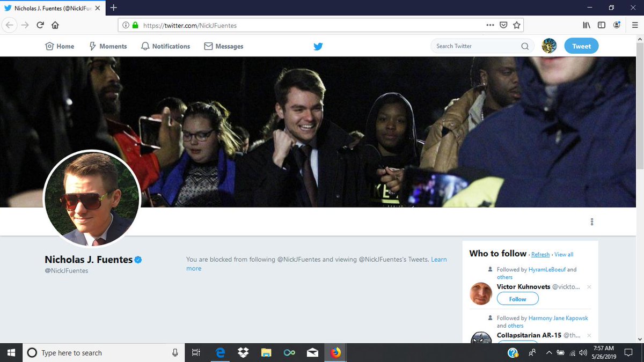The height and width of the screenshot is (362, 644).
Task: Open Victor Kuhnovets profile name
Action: [x=523, y=287]
